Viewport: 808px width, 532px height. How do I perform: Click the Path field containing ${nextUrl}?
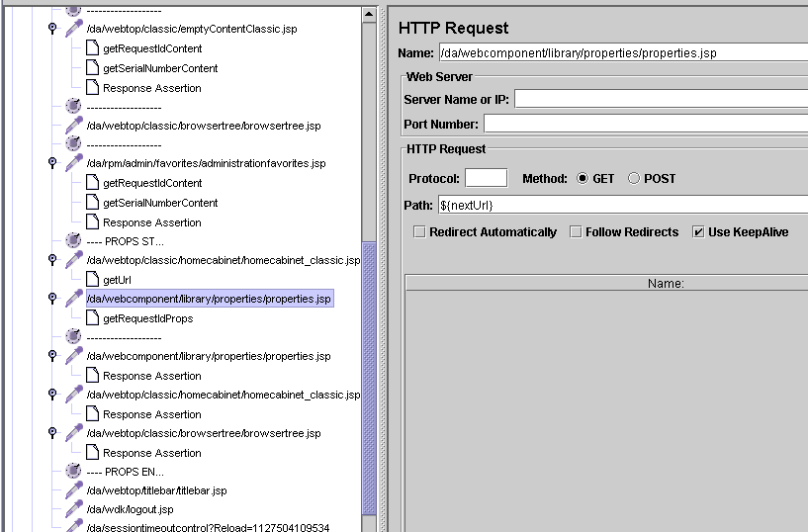623,205
